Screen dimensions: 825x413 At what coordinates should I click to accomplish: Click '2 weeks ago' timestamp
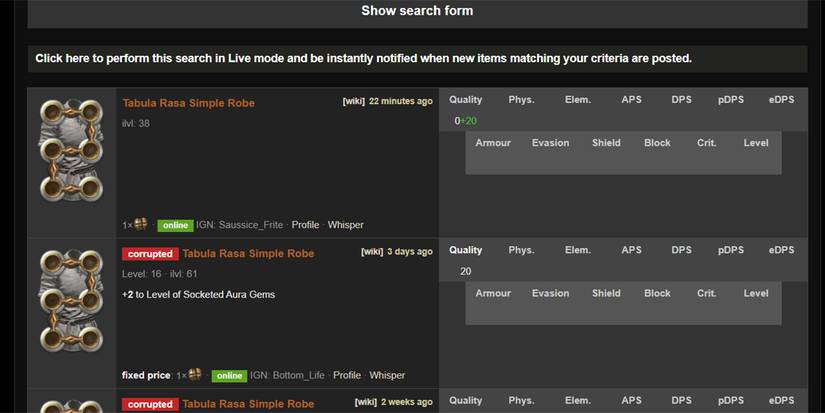coord(407,402)
